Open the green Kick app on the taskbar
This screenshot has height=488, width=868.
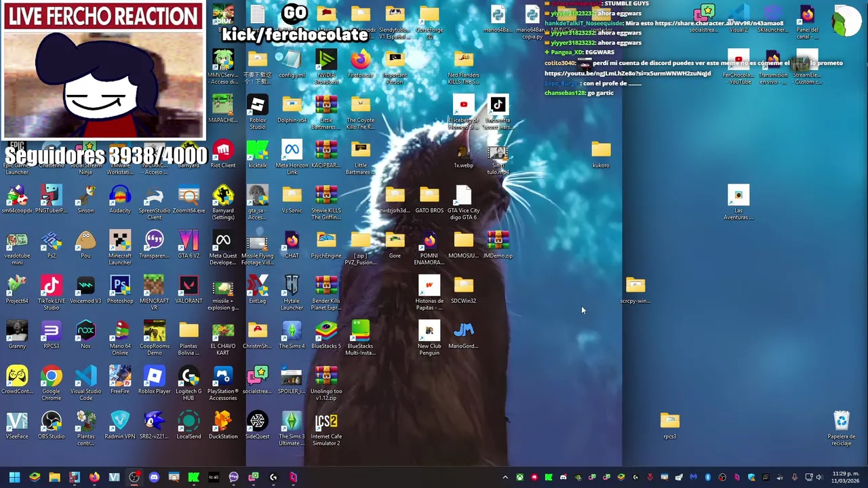pos(193,477)
